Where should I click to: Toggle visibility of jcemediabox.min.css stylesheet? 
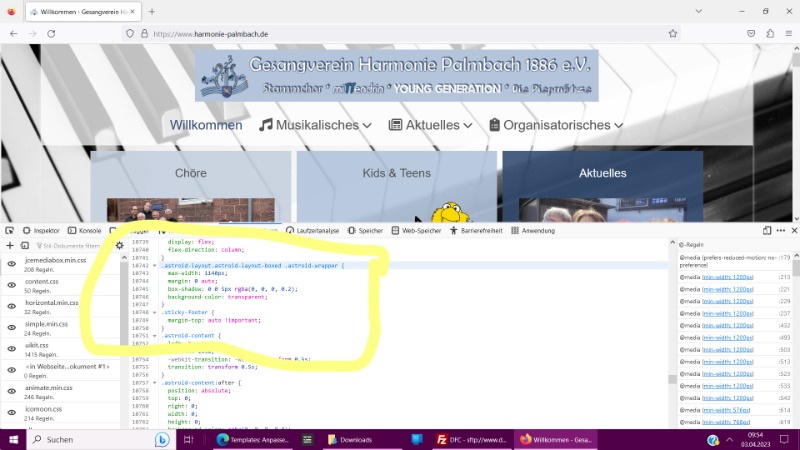(x=12, y=264)
